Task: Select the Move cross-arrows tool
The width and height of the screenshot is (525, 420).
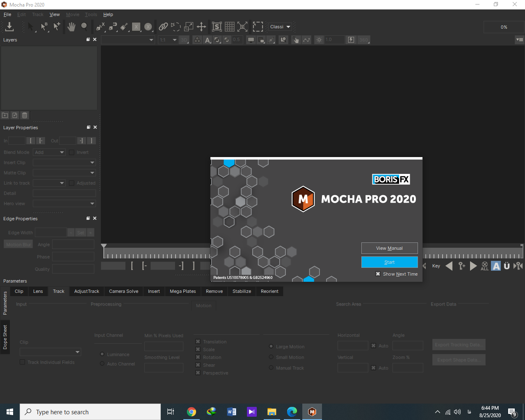Action: [x=201, y=27]
